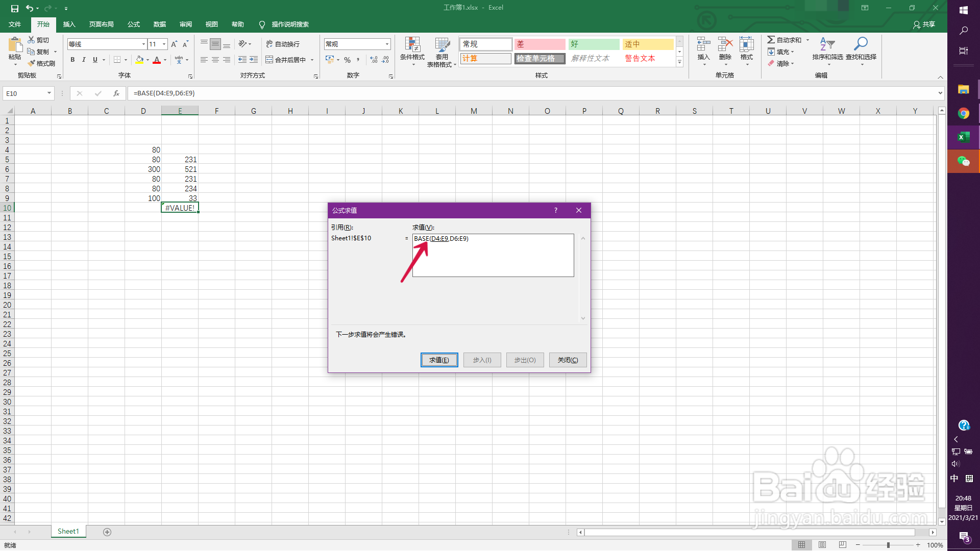Click the Delete cells icon
This screenshot has width=980, height=551.
(x=725, y=46)
